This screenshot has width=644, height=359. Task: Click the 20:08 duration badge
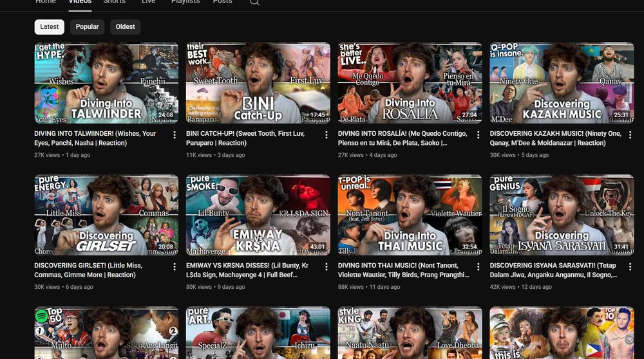pos(166,247)
